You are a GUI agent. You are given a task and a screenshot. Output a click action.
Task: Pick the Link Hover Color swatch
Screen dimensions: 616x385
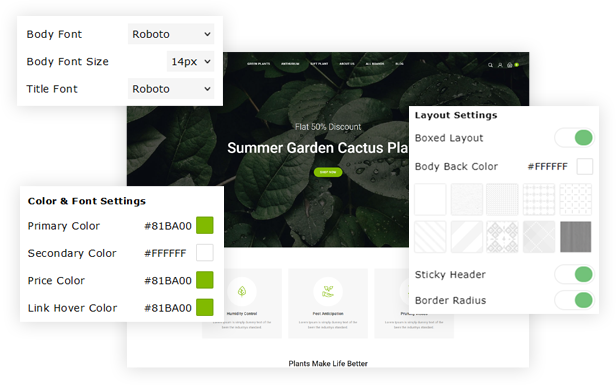coord(205,307)
